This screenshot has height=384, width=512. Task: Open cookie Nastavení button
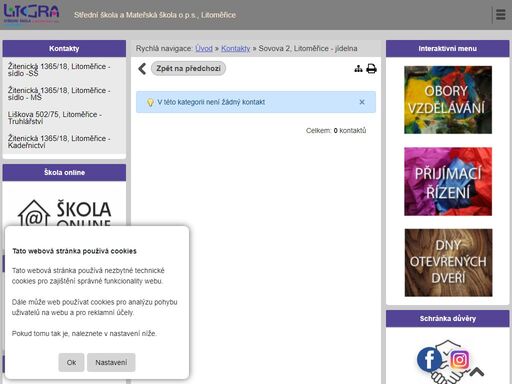[x=111, y=362]
